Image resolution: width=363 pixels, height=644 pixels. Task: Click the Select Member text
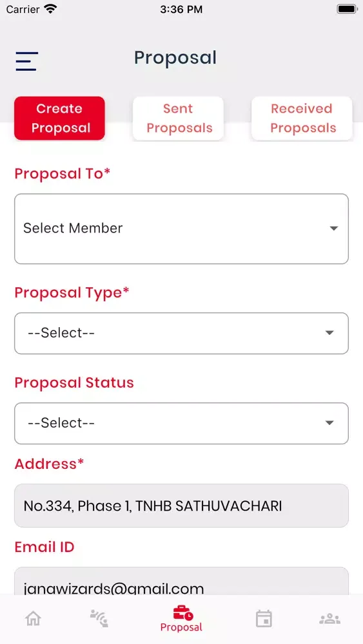(73, 228)
